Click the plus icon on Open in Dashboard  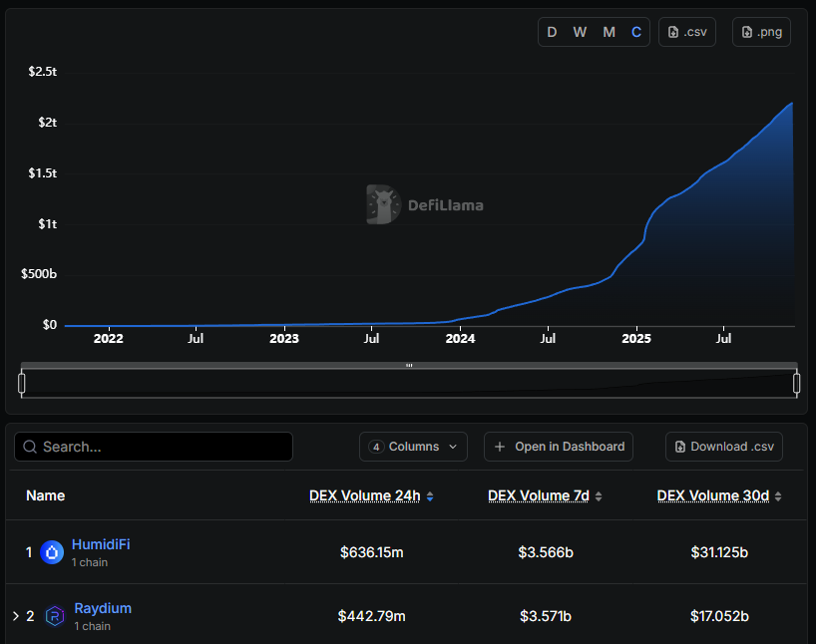point(499,446)
